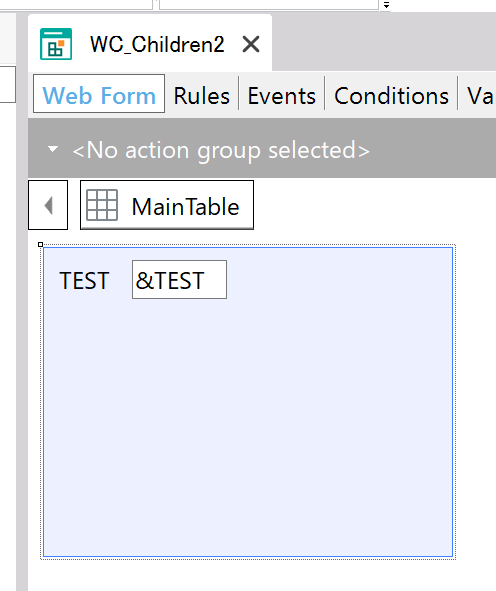Expand the action group dropdown triangle

coord(53,149)
